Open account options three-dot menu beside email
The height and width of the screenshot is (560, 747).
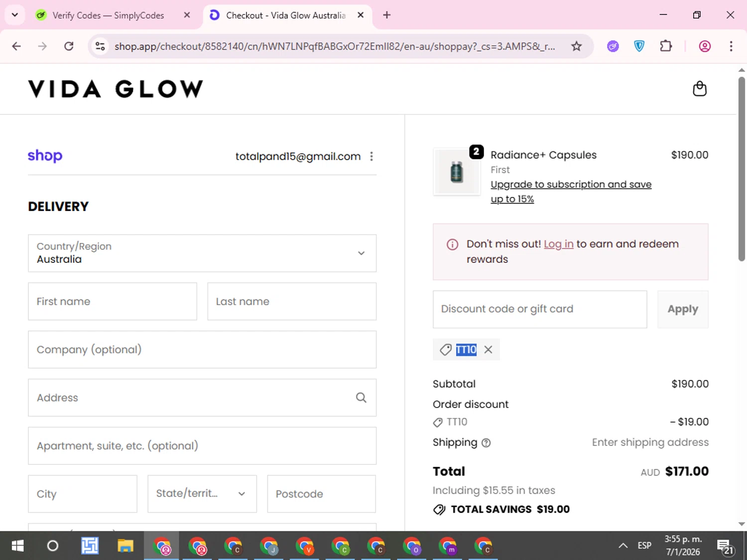(372, 156)
